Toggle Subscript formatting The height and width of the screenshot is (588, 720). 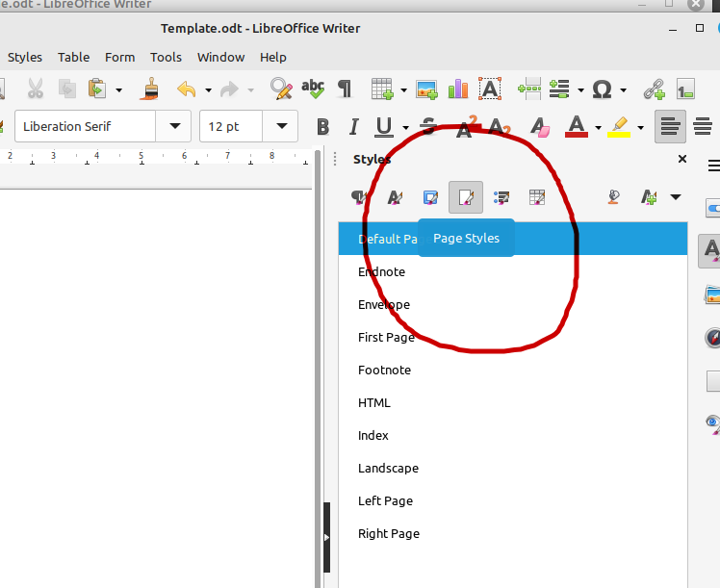[x=500, y=126]
